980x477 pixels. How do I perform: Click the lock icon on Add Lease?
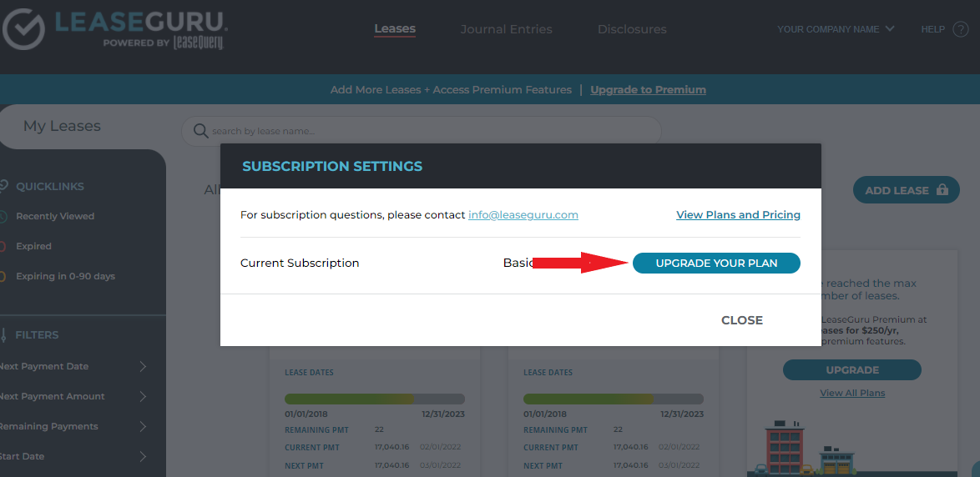click(x=942, y=190)
